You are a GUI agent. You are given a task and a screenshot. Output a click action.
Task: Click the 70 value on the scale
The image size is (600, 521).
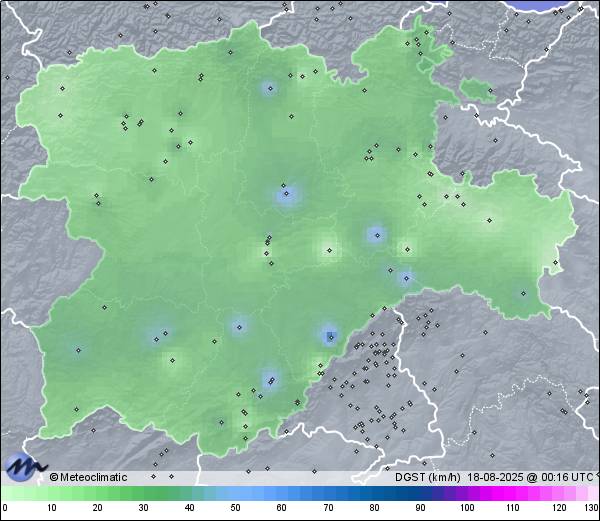pyautogui.click(x=328, y=508)
